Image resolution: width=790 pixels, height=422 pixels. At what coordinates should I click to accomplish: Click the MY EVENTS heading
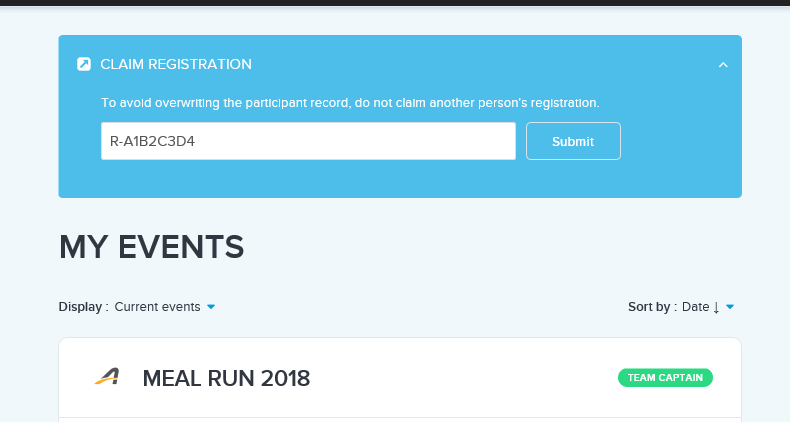pyautogui.click(x=151, y=246)
